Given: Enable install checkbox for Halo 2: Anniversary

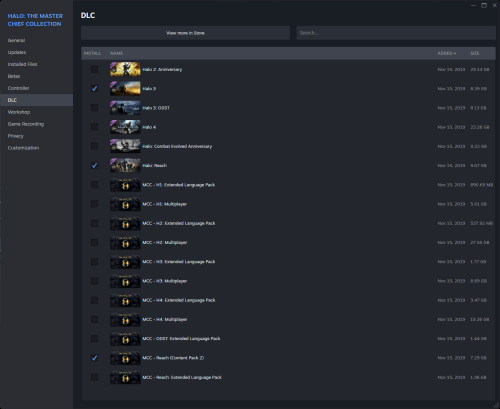Looking at the screenshot, I should [x=94, y=69].
